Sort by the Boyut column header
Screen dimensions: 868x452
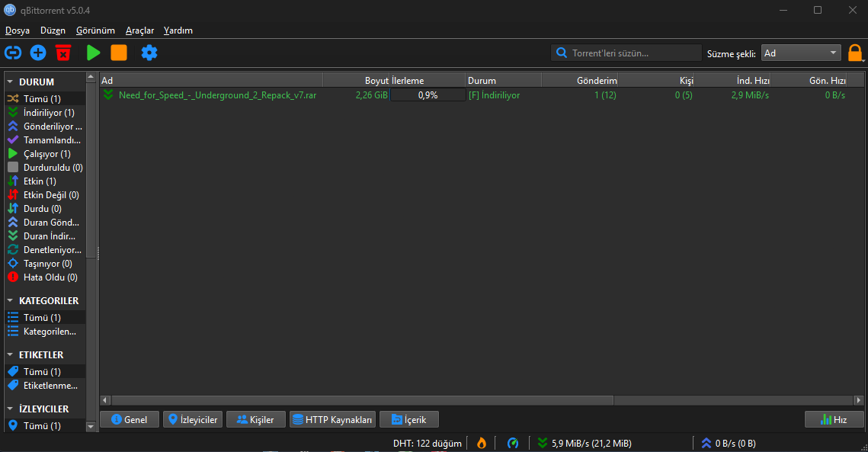357,80
